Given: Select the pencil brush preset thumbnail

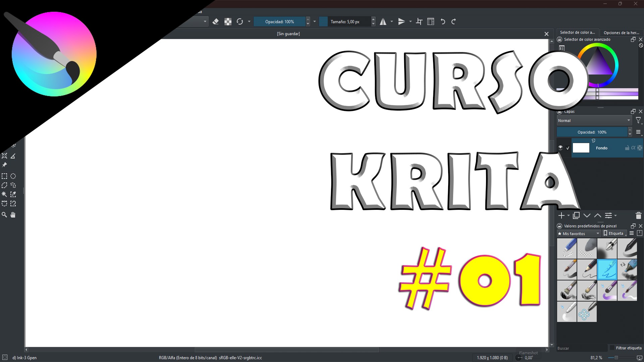Looking at the screenshot, I should coord(587,269).
